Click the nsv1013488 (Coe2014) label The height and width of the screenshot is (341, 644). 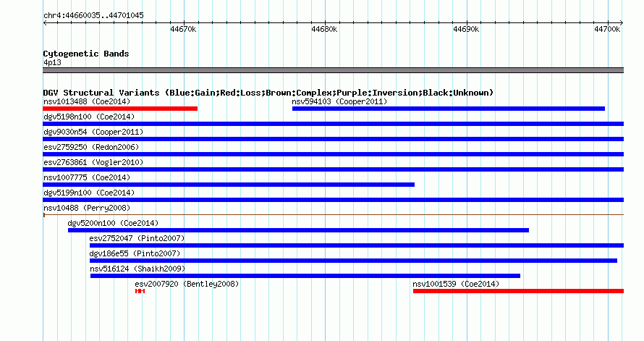tap(87, 101)
